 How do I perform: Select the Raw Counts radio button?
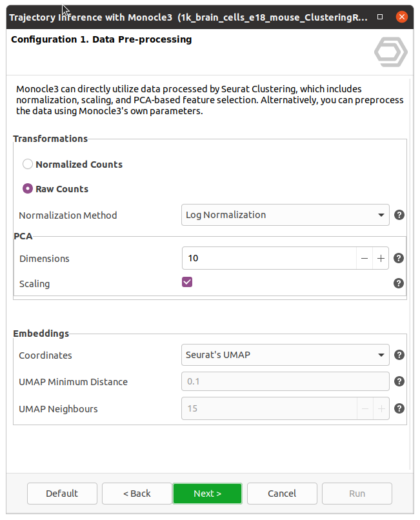coord(28,189)
